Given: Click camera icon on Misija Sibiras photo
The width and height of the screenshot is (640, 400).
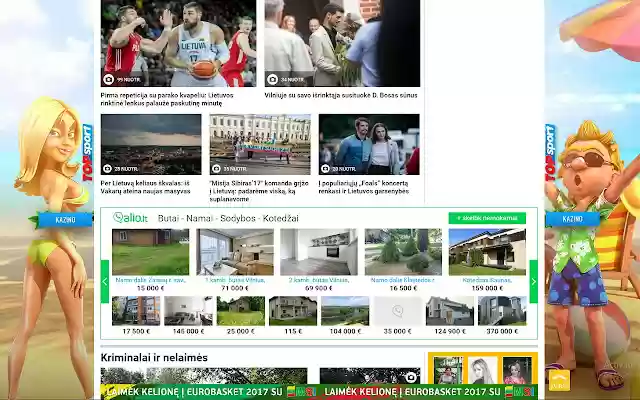Looking at the screenshot, I should [216, 168].
